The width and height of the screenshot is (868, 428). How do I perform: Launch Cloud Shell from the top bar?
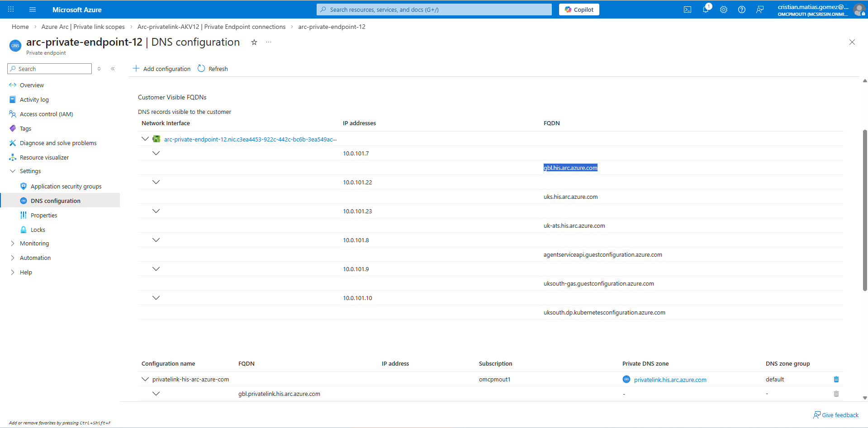pos(687,9)
